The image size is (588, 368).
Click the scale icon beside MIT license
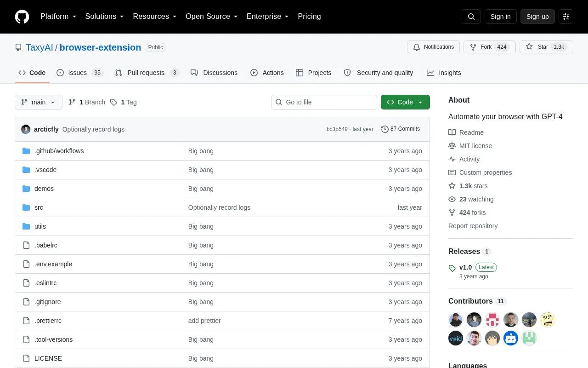(452, 146)
